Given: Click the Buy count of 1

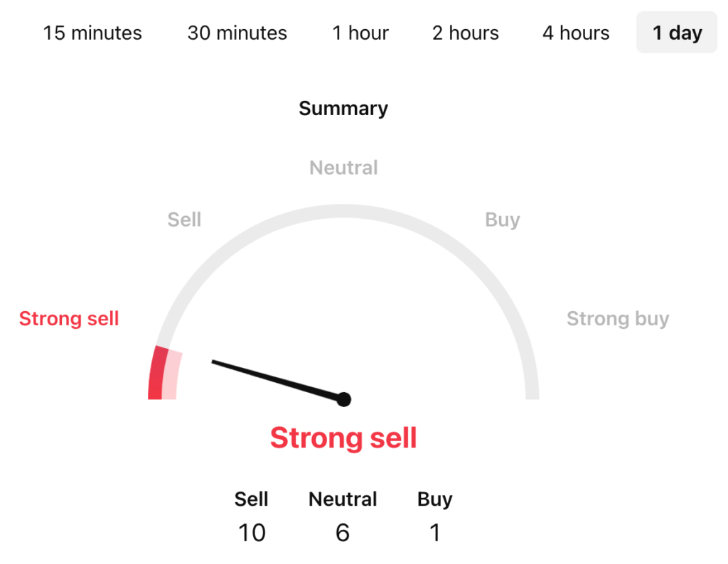Looking at the screenshot, I should (434, 532).
